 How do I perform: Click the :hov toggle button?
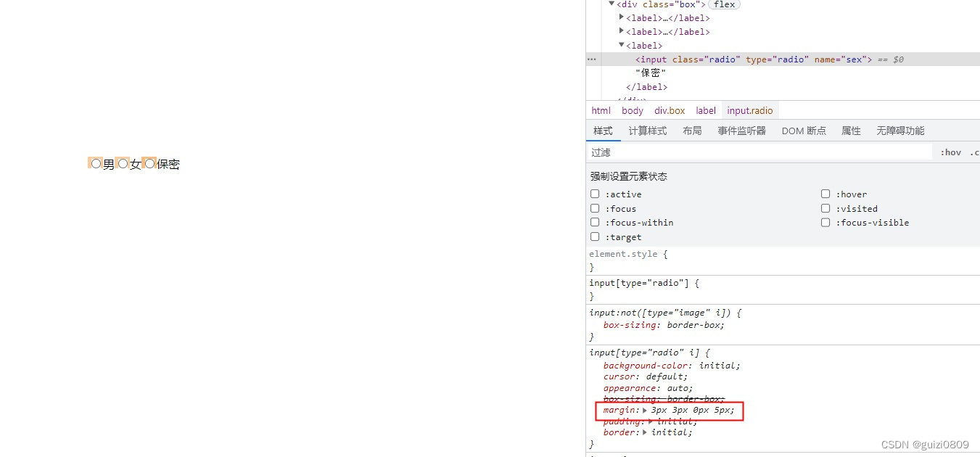pos(950,152)
